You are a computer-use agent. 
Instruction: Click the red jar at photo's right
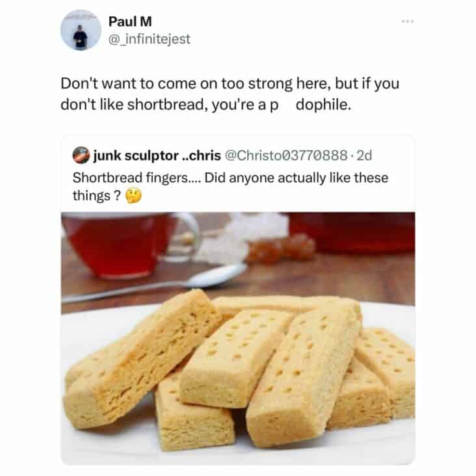click(352, 232)
